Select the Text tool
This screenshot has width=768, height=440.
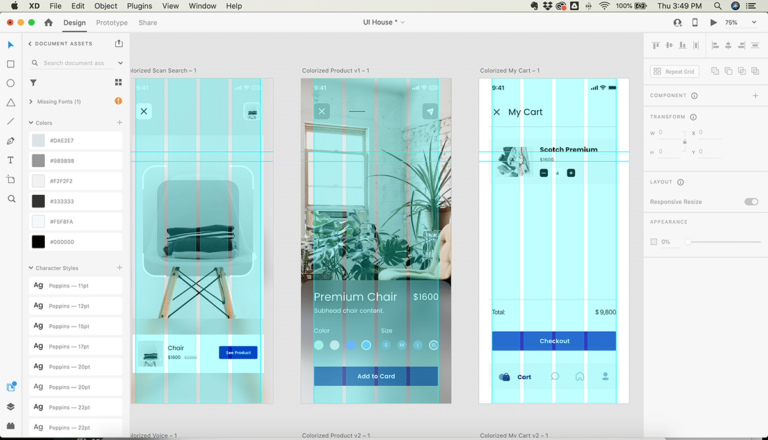11,160
